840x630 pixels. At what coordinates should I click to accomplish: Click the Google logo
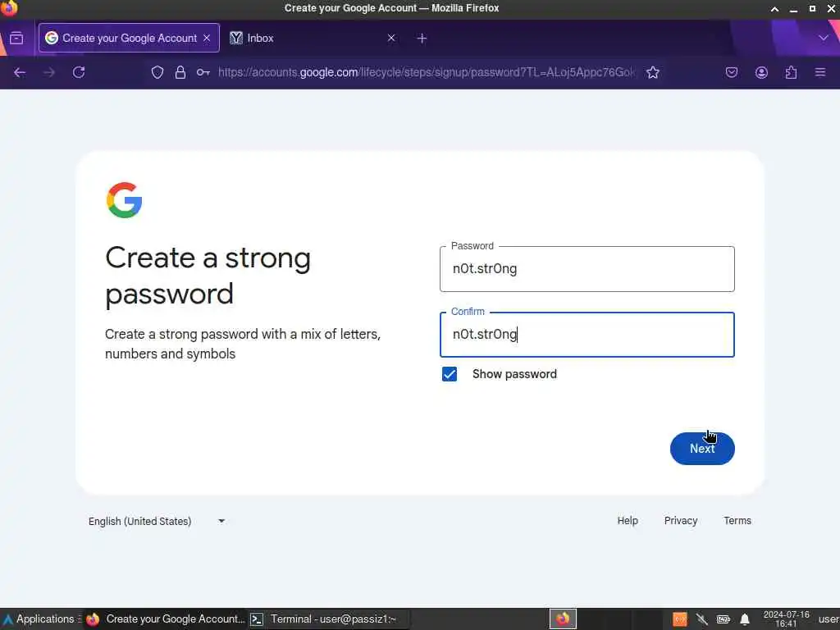[x=125, y=200]
